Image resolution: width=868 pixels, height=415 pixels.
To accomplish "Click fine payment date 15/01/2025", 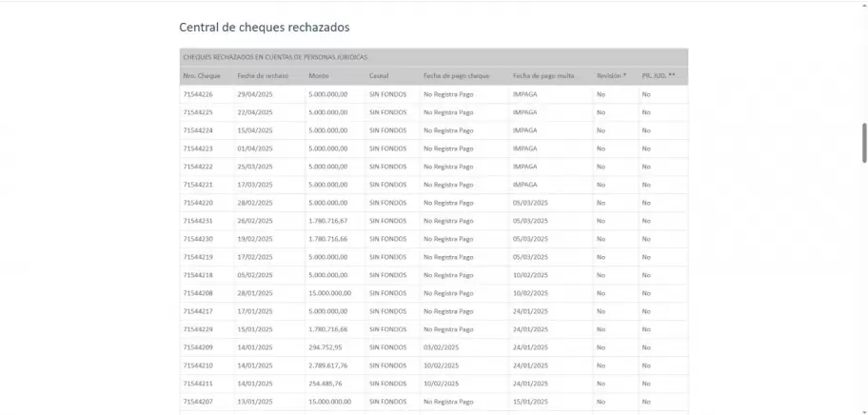I will pyautogui.click(x=530, y=402).
